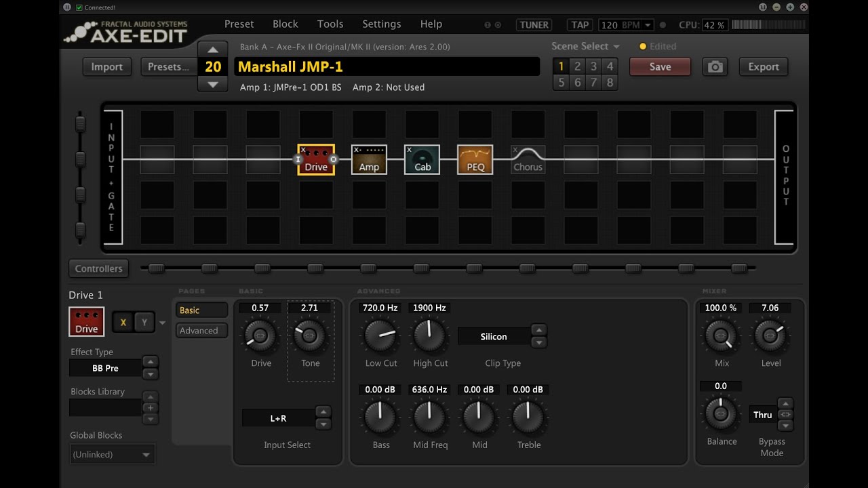Click the TAP tempo button
Image resolution: width=868 pixels, height=488 pixels.
(580, 25)
